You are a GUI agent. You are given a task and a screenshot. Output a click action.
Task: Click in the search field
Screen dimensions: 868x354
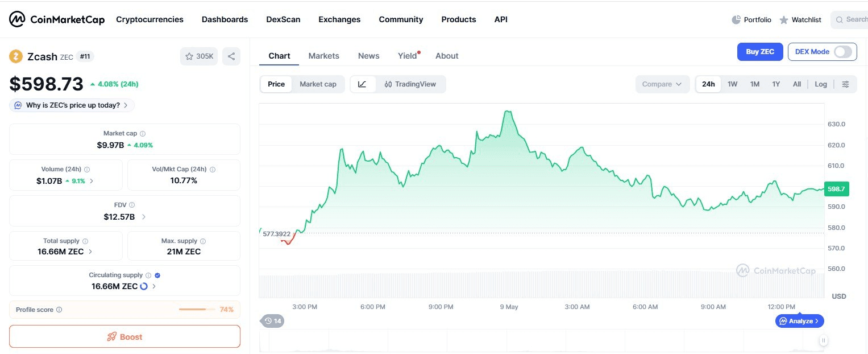pyautogui.click(x=849, y=19)
